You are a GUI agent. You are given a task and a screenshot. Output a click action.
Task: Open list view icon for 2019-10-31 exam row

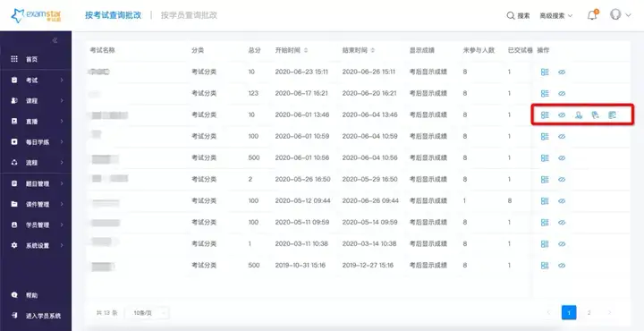pos(545,266)
